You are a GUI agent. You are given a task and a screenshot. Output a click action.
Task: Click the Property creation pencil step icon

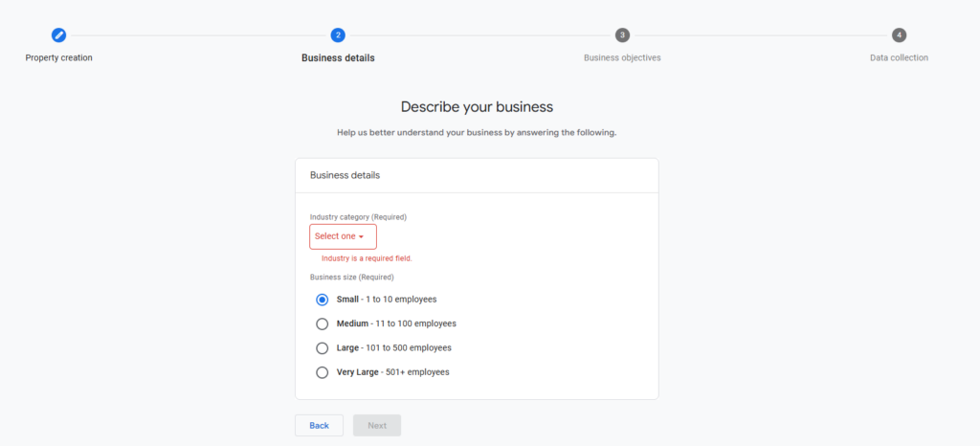(x=58, y=35)
